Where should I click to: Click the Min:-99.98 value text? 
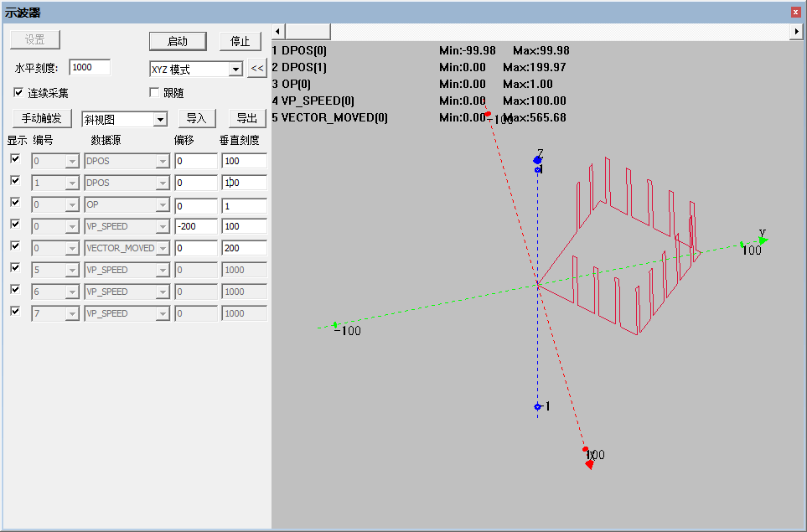[468, 50]
